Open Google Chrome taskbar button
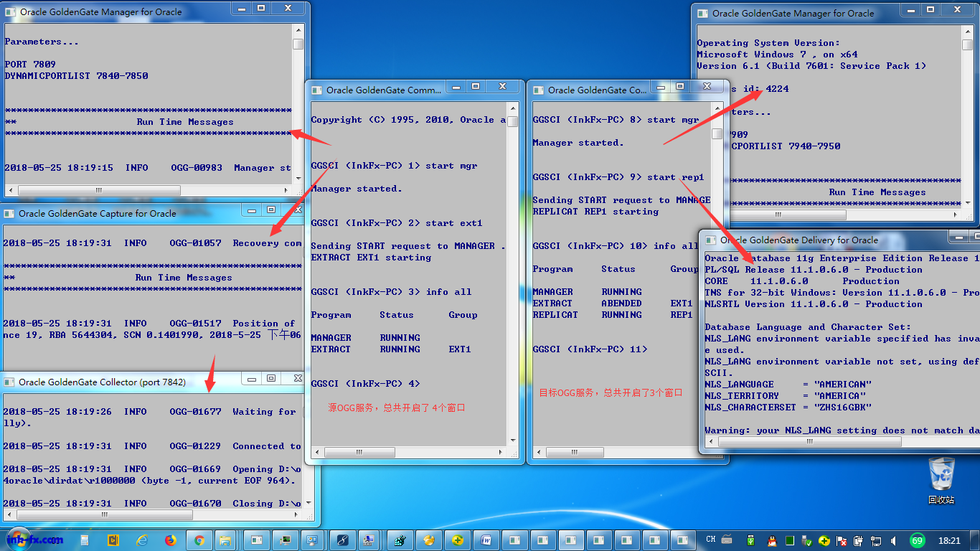 pyautogui.click(x=199, y=540)
